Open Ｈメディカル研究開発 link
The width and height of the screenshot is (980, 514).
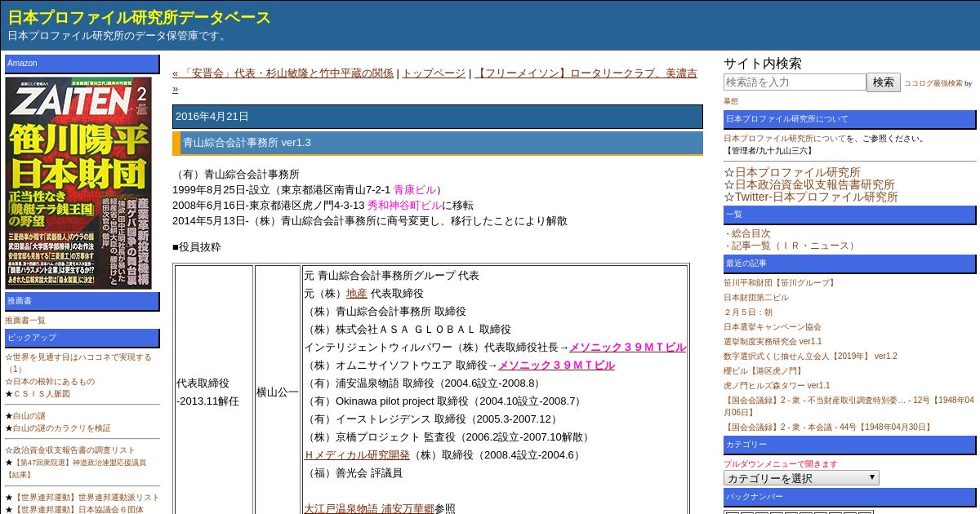(x=357, y=455)
